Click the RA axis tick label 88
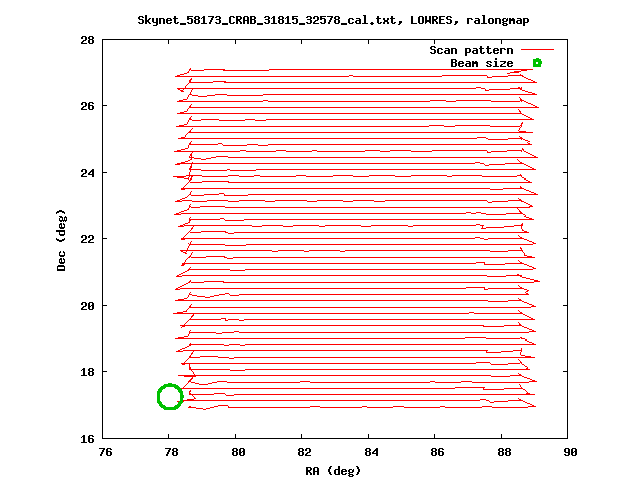Image resolution: width=640 pixels, height=480 pixels. [504, 452]
